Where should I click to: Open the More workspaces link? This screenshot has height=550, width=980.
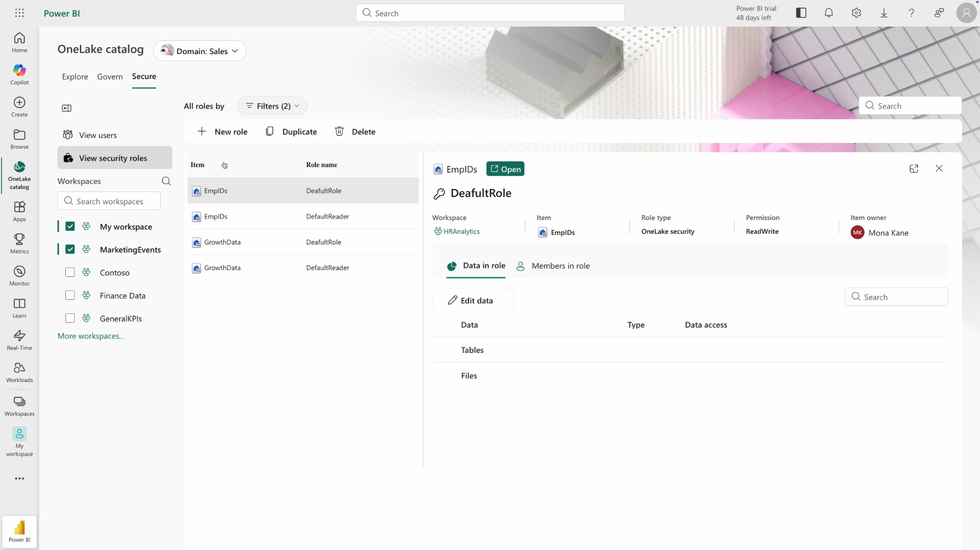91,336
